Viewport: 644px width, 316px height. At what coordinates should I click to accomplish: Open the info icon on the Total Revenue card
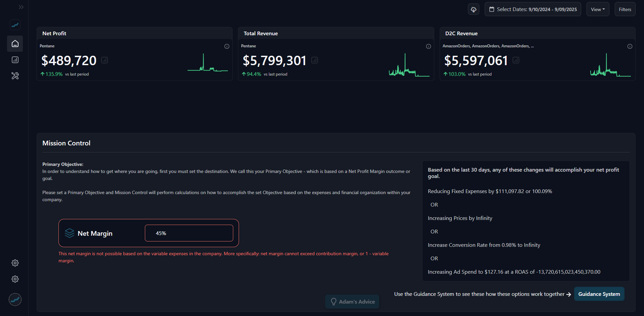[x=429, y=46]
